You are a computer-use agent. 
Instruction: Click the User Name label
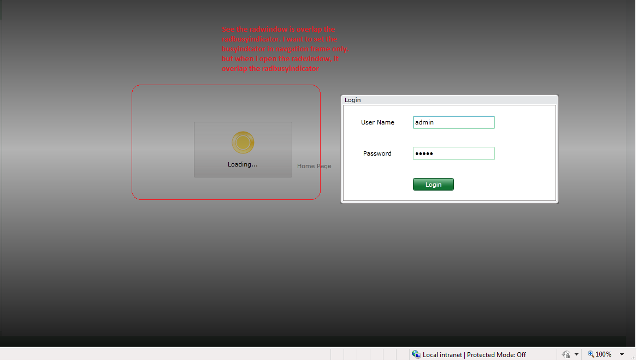(x=377, y=122)
